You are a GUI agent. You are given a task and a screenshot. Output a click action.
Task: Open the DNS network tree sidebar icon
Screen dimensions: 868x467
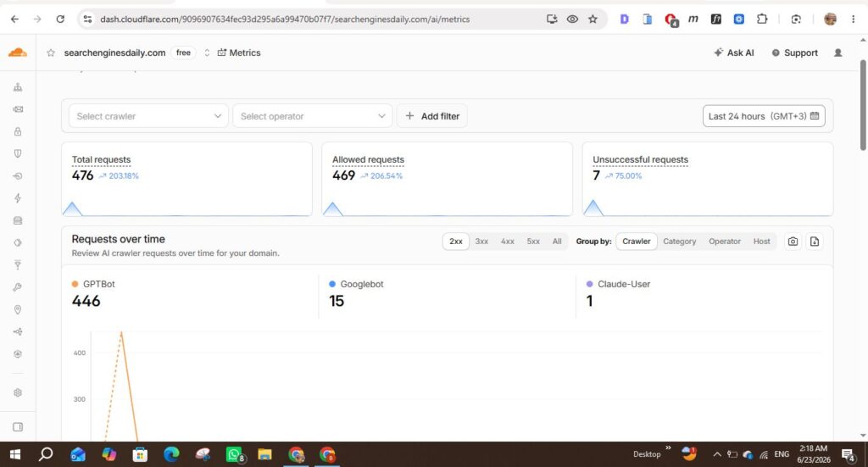point(18,87)
